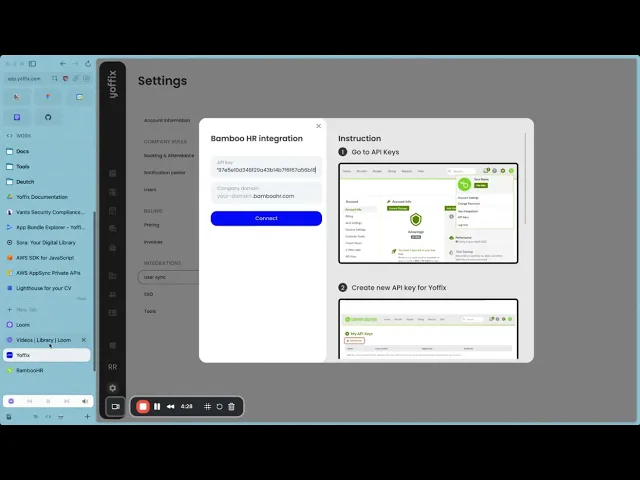Click the rewind recording icon
The image size is (640, 480).
pyautogui.click(x=171, y=407)
